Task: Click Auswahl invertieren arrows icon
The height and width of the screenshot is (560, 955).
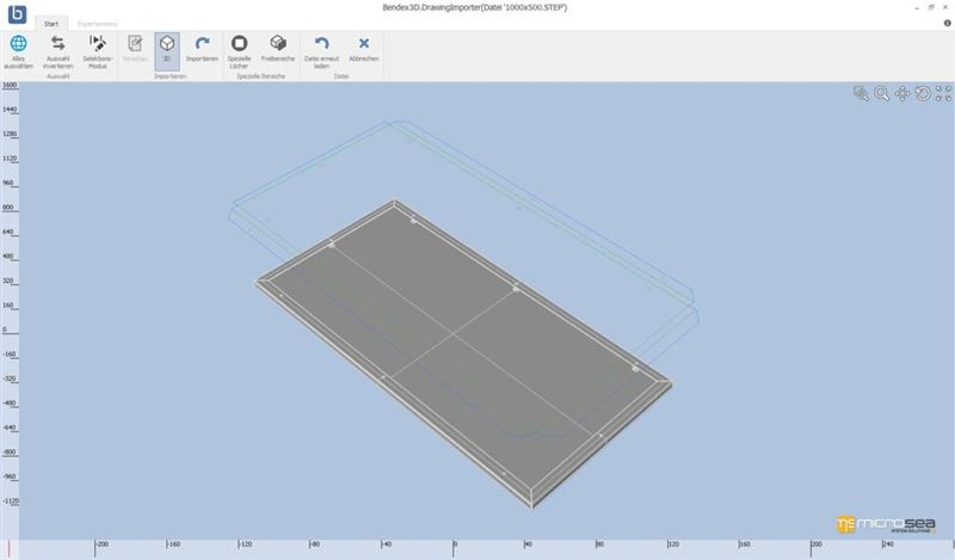Action: [58, 44]
